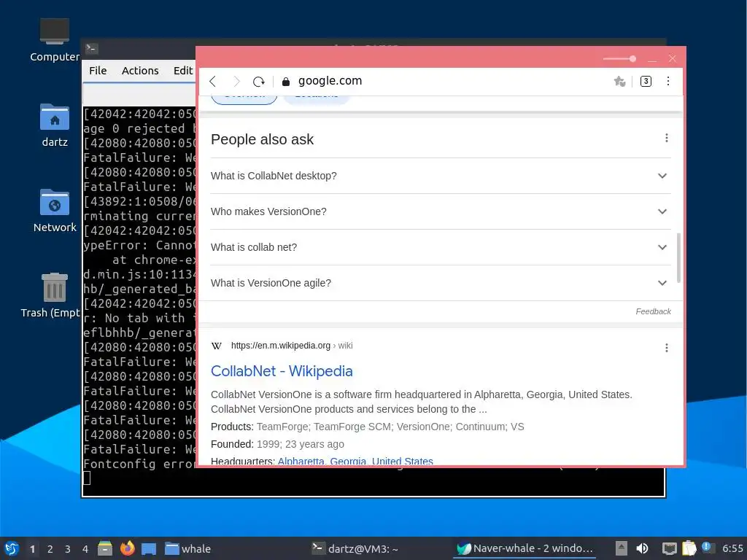Switch to Naver-whale taskbar item
Image resolution: width=747 pixels, height=560 pixels.
point(525,548)
